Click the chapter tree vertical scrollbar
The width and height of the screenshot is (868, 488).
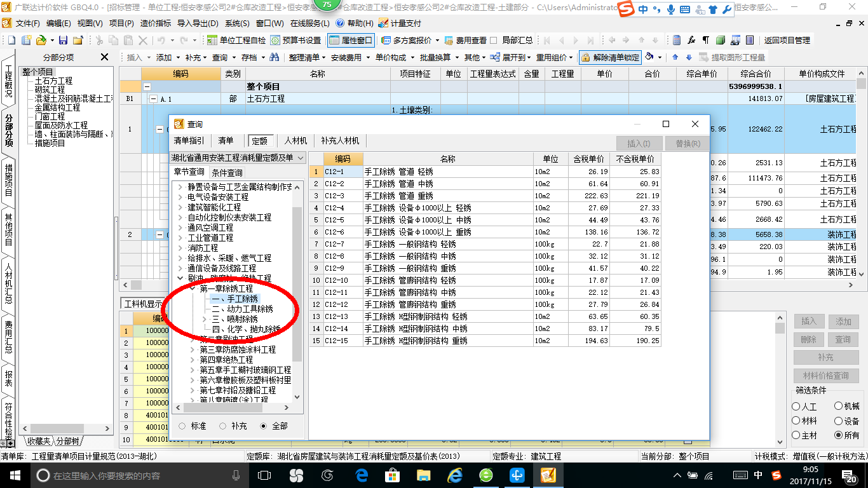297,286
